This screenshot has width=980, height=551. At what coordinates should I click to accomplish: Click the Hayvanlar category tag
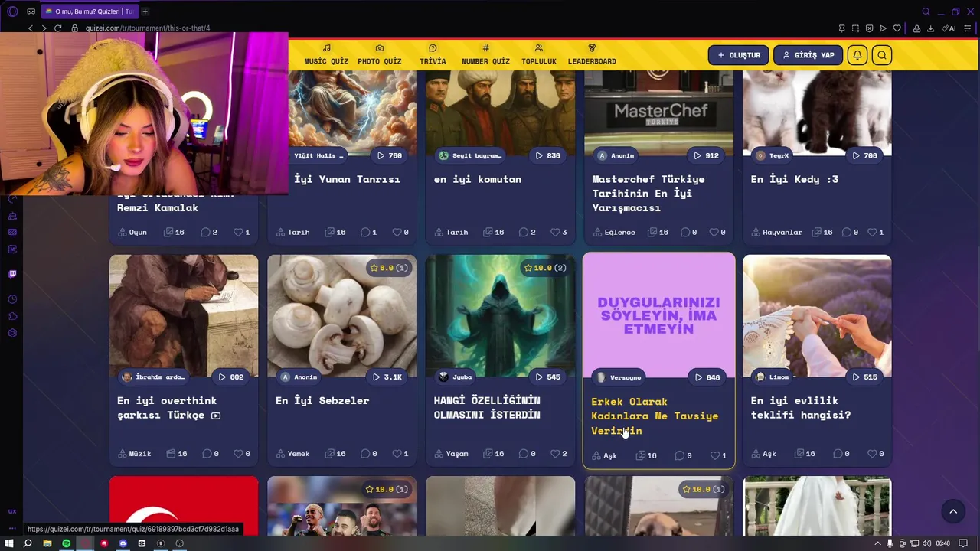(776, 232)
